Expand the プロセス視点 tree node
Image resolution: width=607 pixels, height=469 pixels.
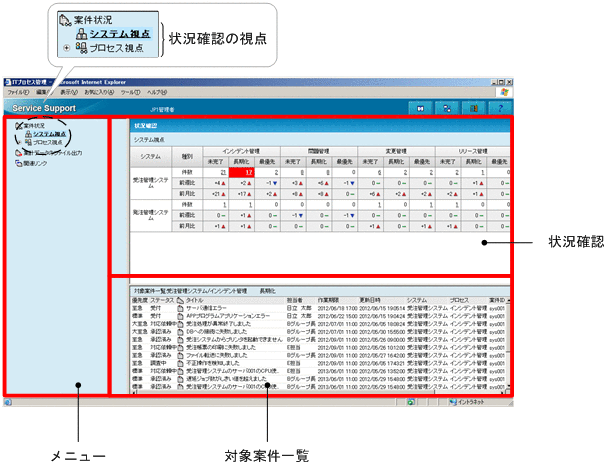coord(20,142)
